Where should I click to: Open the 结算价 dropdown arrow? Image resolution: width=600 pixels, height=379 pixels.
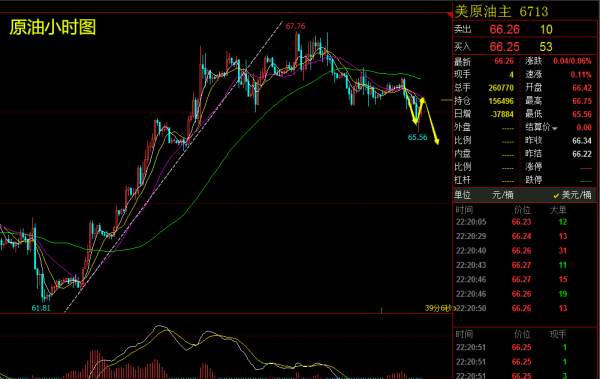point(555,128)
